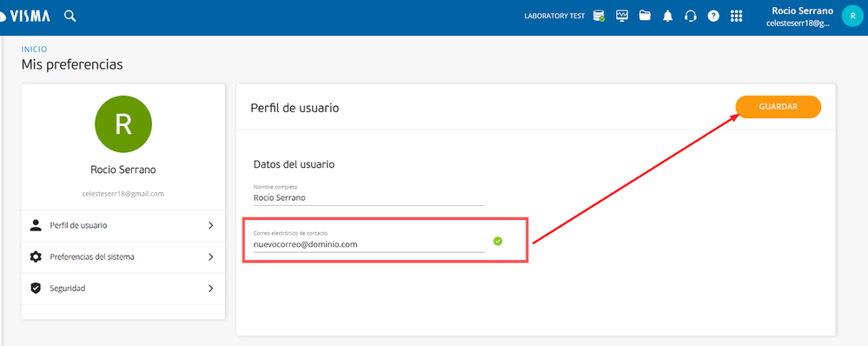Screen dimensions: 868x346
Task: Click the gear icon beside Preferencias del sistema
Action: 36,256
